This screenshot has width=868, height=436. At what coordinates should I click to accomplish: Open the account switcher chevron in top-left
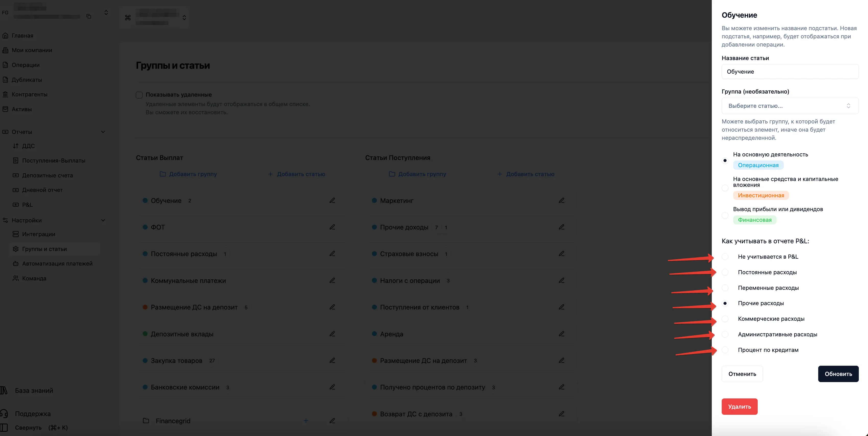click(106, 13)
